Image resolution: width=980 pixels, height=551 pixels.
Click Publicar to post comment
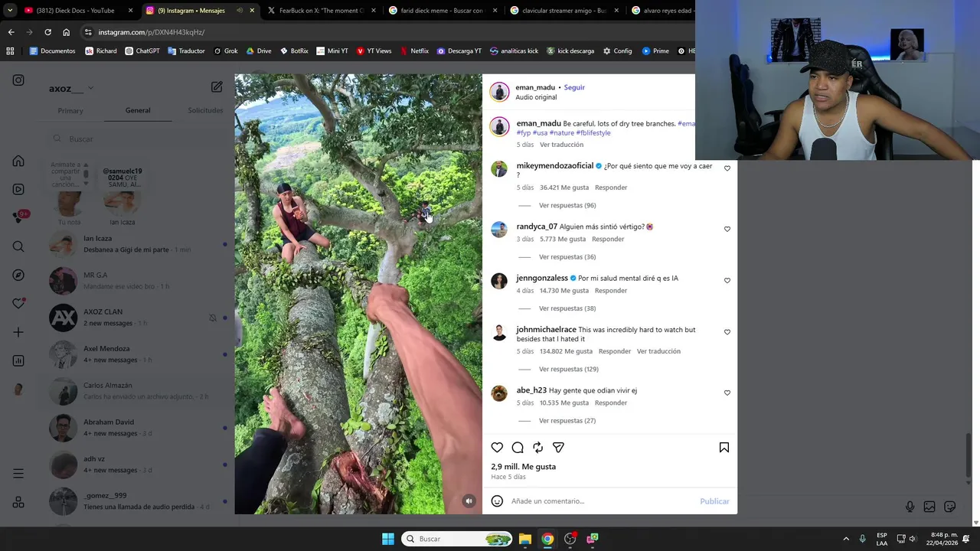714,501
